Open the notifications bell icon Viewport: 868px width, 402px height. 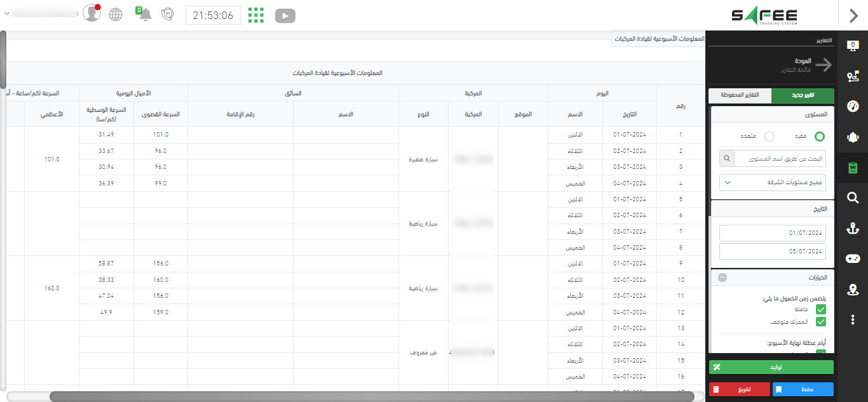pyautogui.click(x=145, y=15)
